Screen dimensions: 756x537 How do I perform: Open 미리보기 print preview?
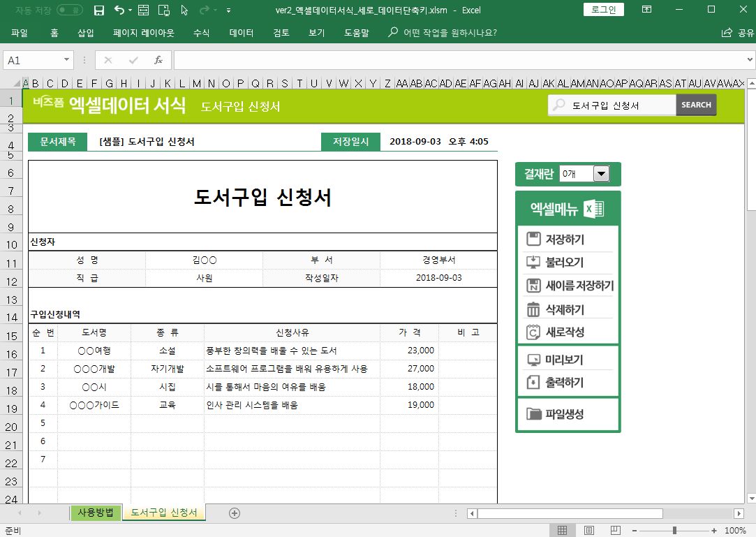[x=564, y=360]
